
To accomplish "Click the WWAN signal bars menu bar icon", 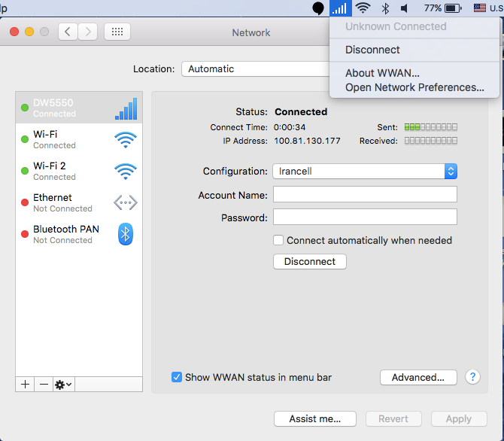I will [x=340, y=8].
